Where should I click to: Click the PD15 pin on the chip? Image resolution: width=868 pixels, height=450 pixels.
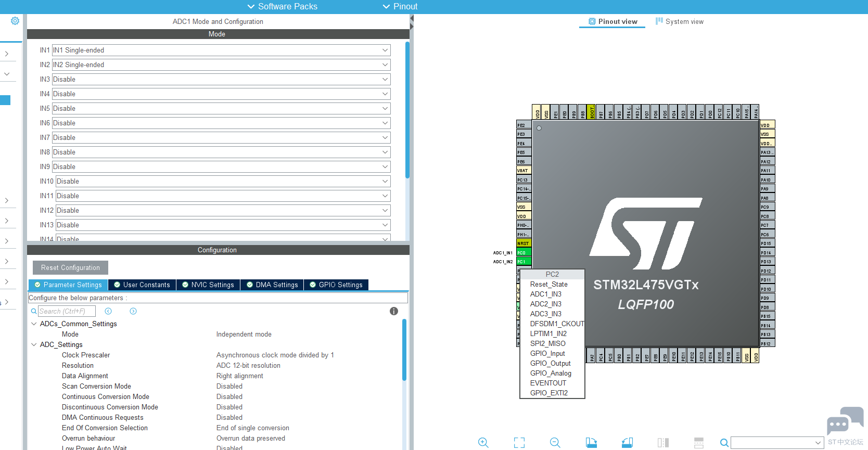click(768, 243)
